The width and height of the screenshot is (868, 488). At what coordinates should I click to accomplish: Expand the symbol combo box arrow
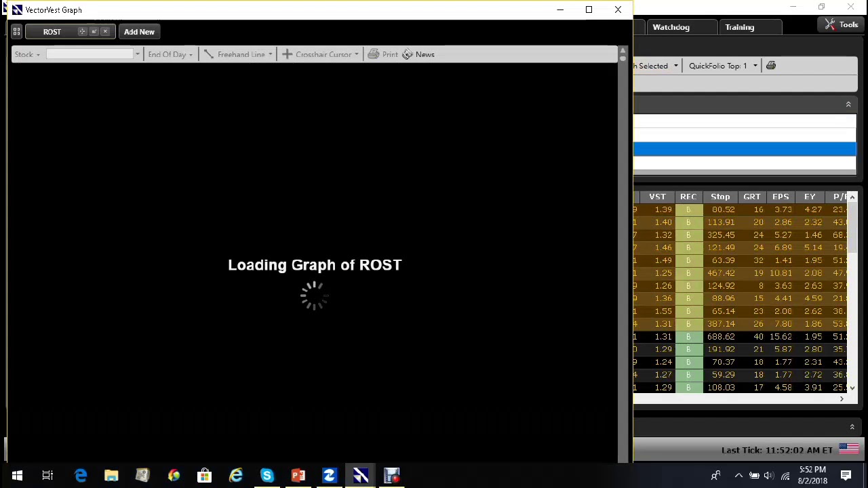coord(137,54)
